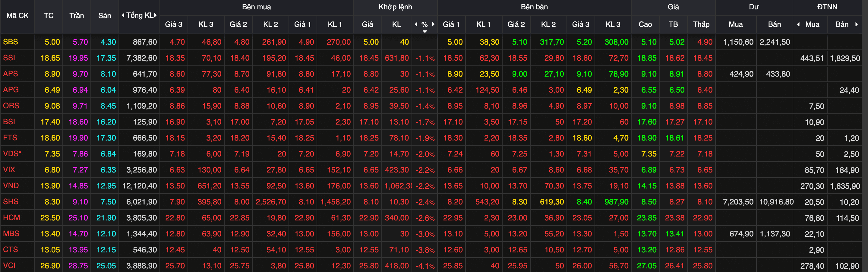Viewport: 868px width, 272px height.
Task: Select SHS buy volume 2,526,70
Action: tap(271, 202)
